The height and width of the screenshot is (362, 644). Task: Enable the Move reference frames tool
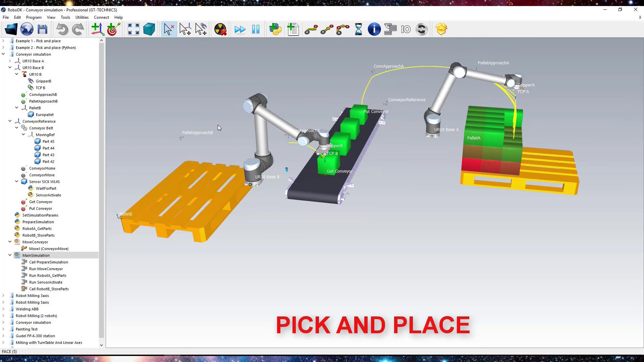pyautogui.click(x=185, y=29)
